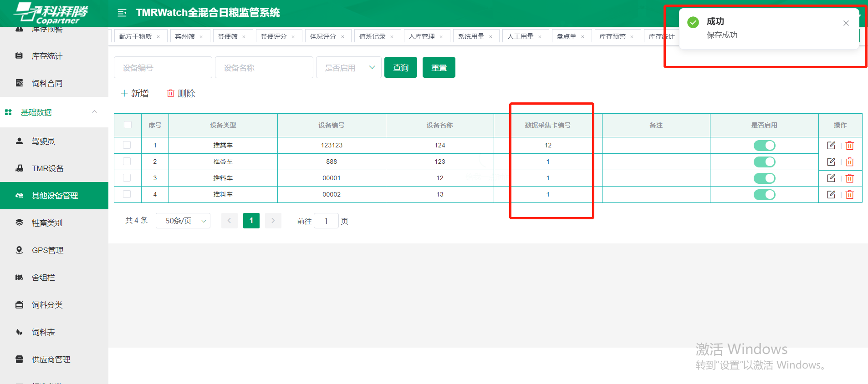Click the 设备编号 search input field
Image resolution: width=868 pixels, height=384 pixels.
click(163, 68)
